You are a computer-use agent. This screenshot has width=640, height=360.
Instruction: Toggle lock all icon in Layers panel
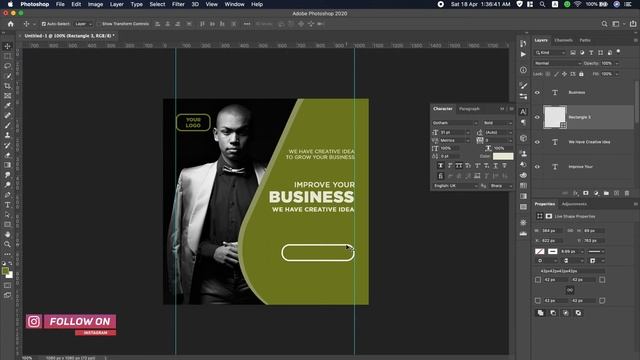pyautogui.click(x=581, y=74)
